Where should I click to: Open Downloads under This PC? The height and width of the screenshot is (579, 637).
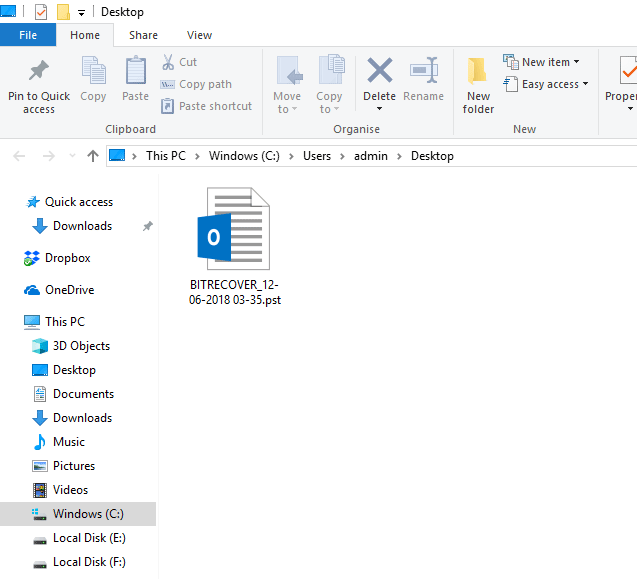pos(72,418)
